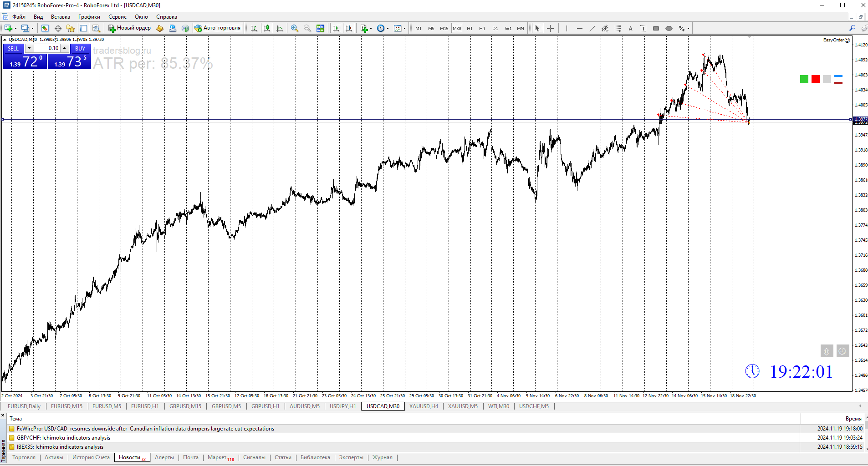This screenshot has height=466, width=868.
Task: Click the 0.10 lot volume field
Action: pos(47,48)
